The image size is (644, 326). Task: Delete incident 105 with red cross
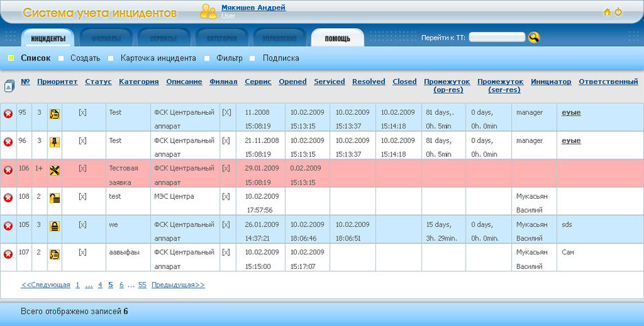pyautogui.click(x=8, y=226)
